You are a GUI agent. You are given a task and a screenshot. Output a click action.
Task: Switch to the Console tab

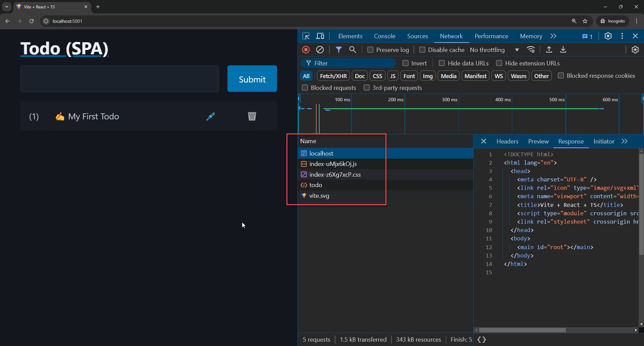pyautogui.click(x=385, y=36)
